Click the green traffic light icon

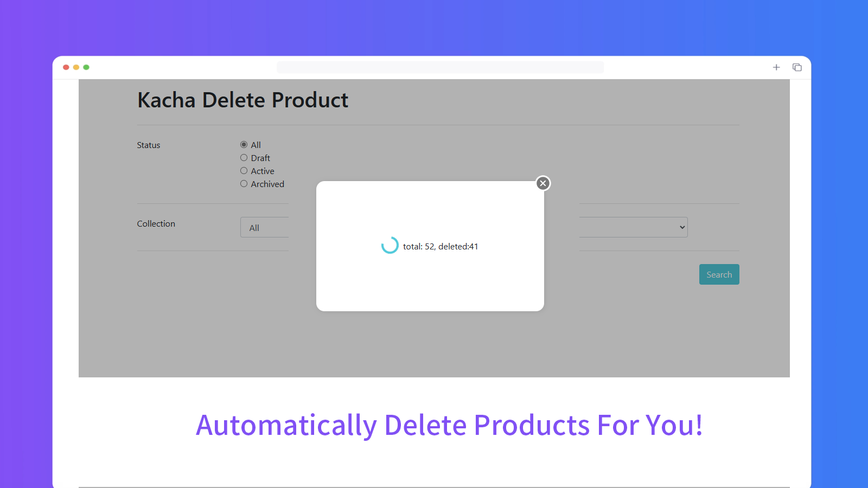pos(86,67)
